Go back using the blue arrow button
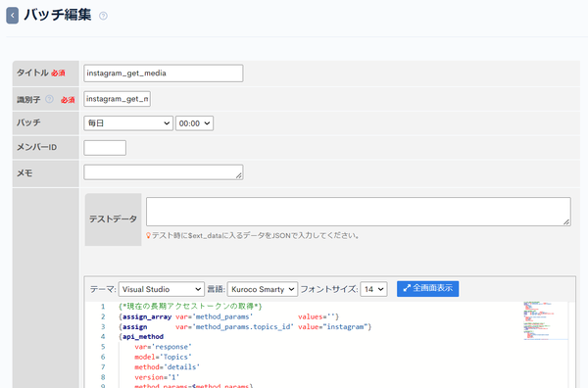Screen dimensions: 588x388 [13, 16]
